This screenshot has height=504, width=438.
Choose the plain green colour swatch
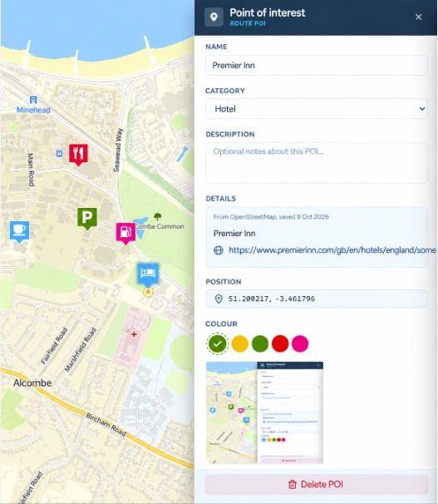coord(260,343)
